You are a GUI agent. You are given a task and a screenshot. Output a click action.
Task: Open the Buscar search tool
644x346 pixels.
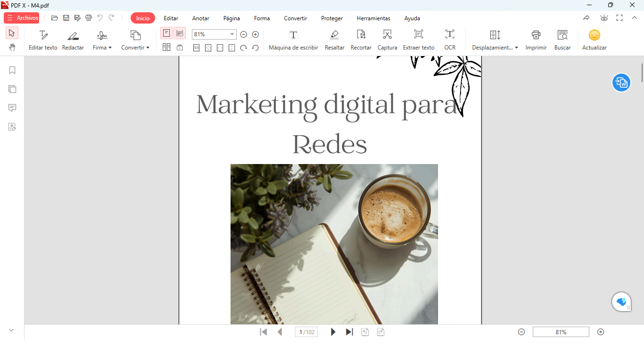[x=562, y=40]
